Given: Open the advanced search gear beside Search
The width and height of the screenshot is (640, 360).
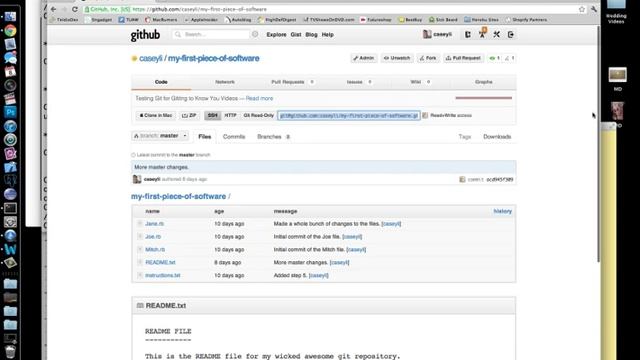Looking at the screenshot, I should click(255, 34).
